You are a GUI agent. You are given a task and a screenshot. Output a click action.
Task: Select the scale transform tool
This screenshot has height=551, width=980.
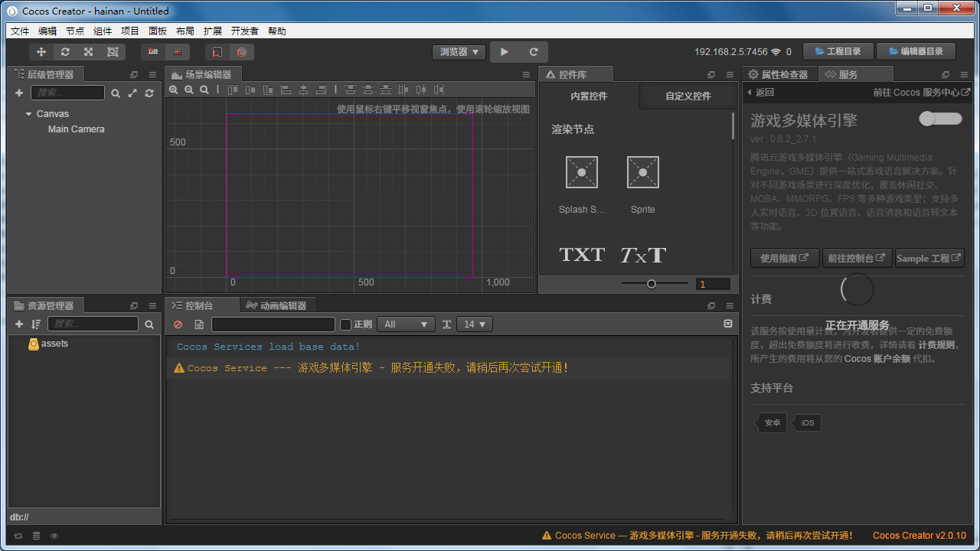click(89, 52)
